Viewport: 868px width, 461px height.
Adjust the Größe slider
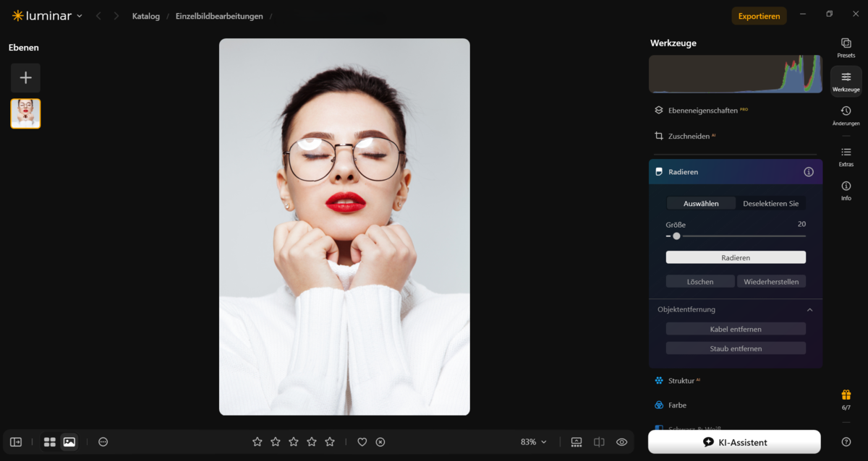coord(736,236)
